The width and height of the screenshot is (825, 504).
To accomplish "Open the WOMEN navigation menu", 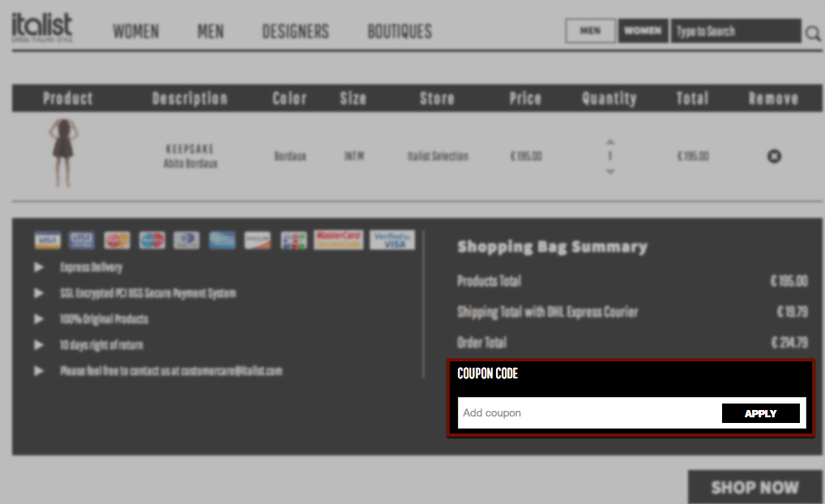I will point(136,32).
